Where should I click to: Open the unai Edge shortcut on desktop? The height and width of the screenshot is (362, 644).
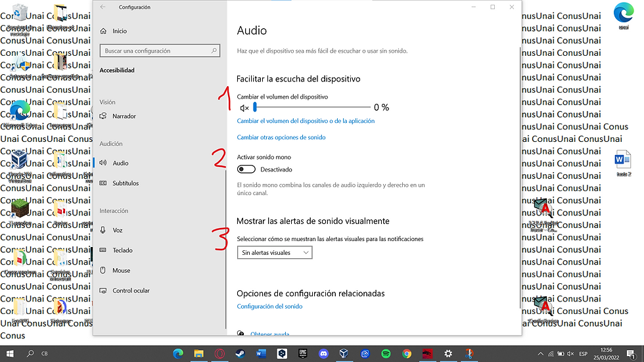click(x=624, y=16)
